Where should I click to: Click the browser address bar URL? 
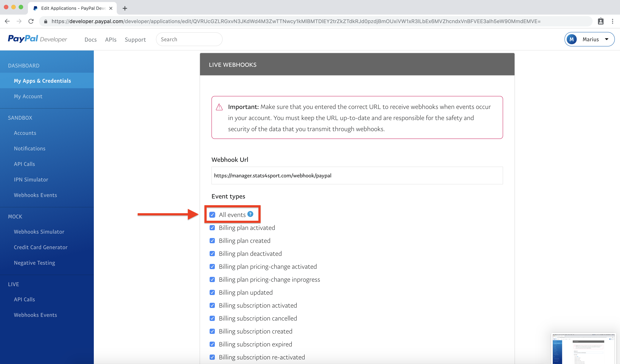tap(296, 21)
